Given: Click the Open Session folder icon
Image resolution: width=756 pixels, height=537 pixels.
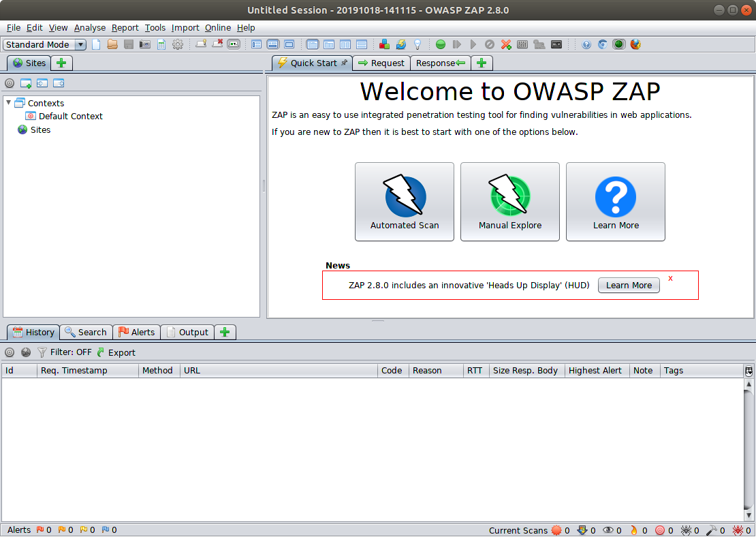Looking at the screenshot, I should coord(112,44).
